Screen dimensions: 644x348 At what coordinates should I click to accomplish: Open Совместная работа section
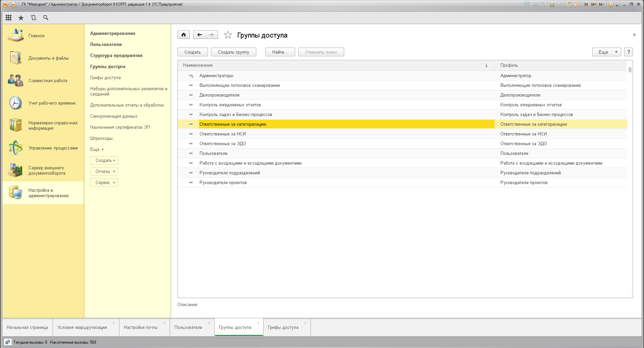click(x=43, y=80)
